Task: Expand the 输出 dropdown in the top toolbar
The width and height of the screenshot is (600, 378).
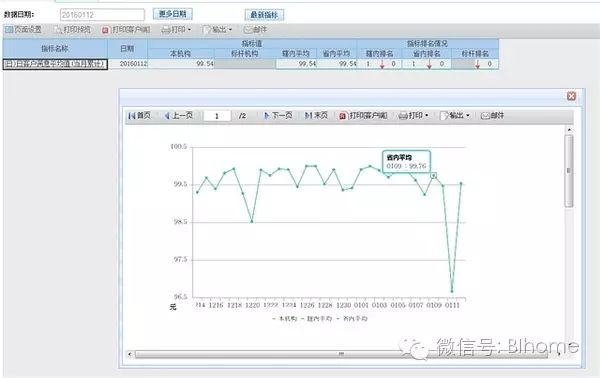Action: coord(217,29)
